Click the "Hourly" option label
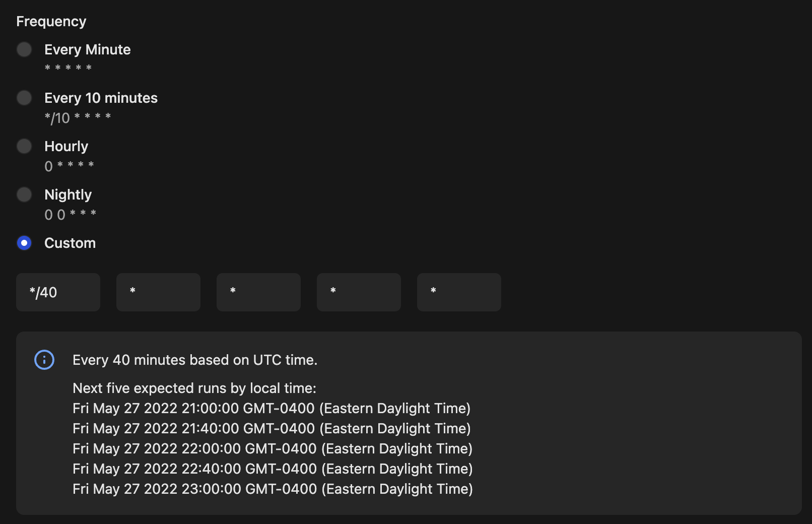 (66, 146)
